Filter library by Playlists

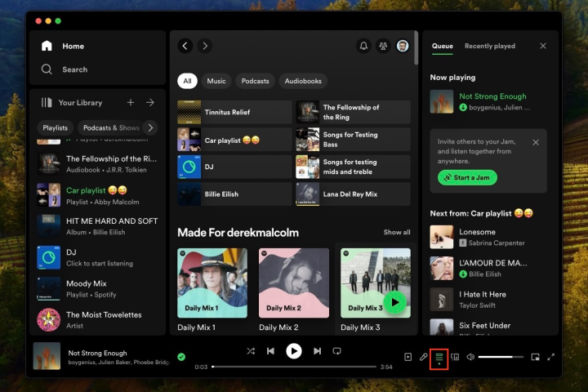pyautogui.click(x=56, y=128)
